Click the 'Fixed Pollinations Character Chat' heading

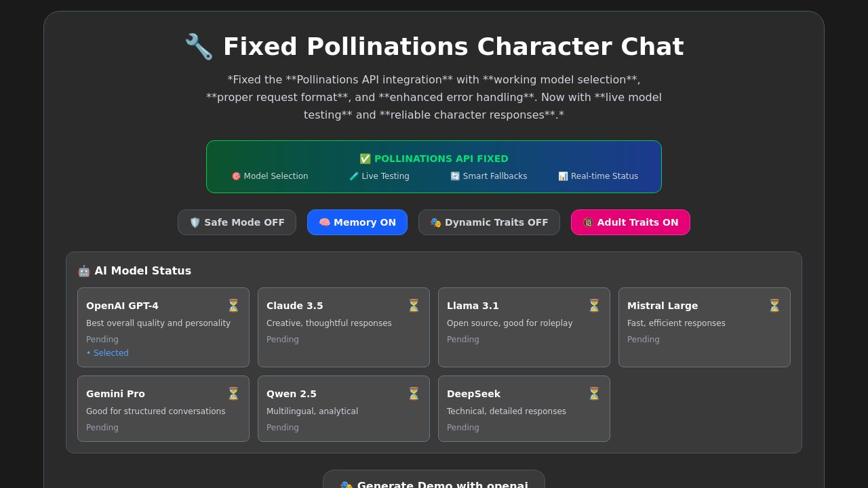[434, 47]
